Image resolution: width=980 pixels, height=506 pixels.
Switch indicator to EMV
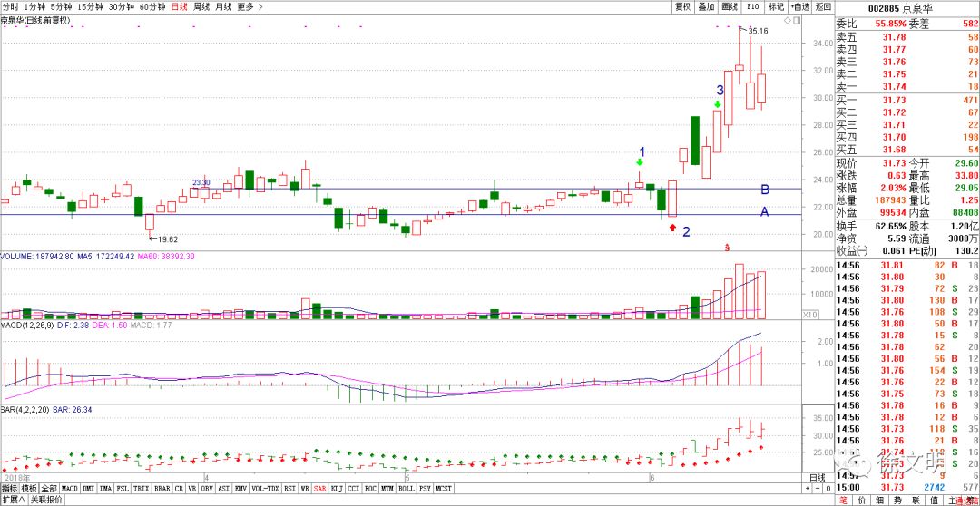click(240, 488)
